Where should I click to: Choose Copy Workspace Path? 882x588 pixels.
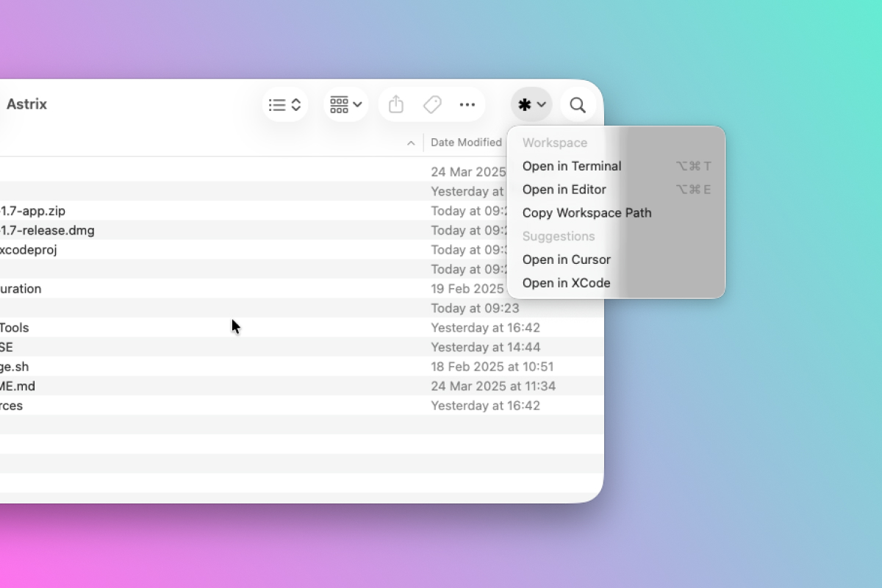tap(587, 213)
